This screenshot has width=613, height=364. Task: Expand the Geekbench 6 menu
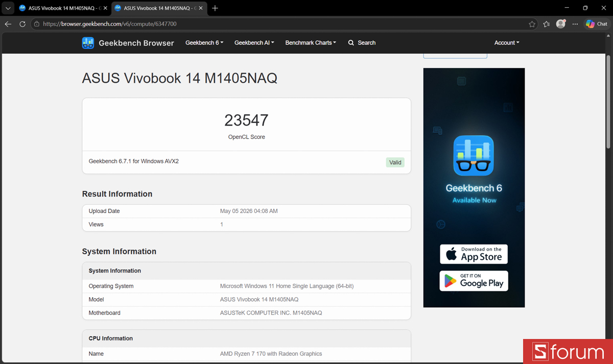tap(204, 43)
